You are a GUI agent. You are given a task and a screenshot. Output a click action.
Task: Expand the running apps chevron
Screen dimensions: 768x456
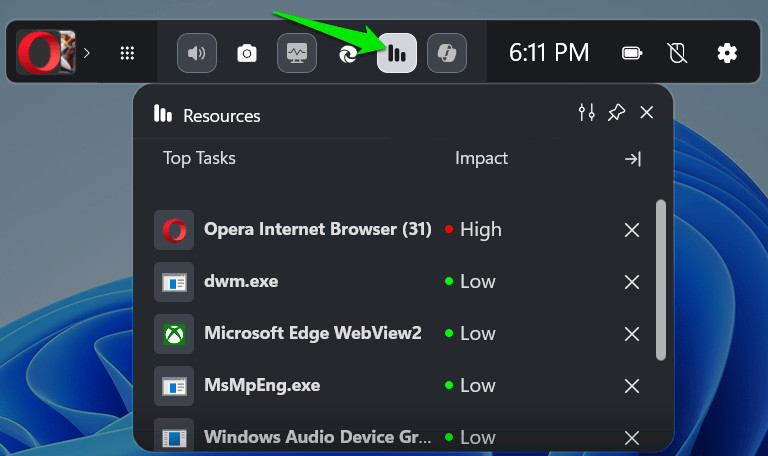point(87,52)
